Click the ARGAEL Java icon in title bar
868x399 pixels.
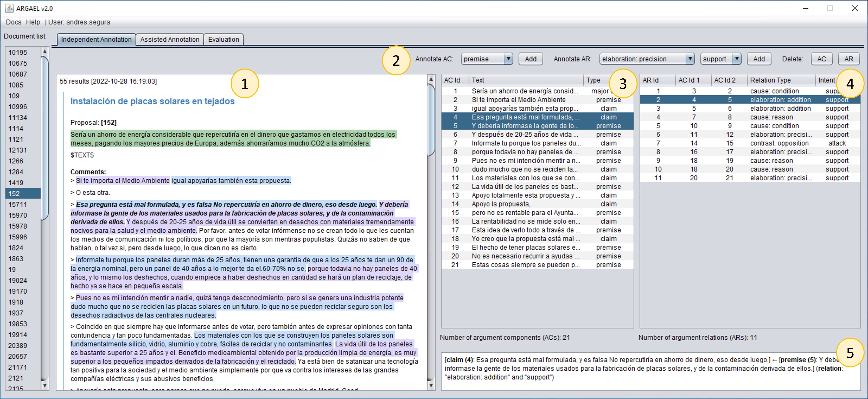click(x=9, y=8)
